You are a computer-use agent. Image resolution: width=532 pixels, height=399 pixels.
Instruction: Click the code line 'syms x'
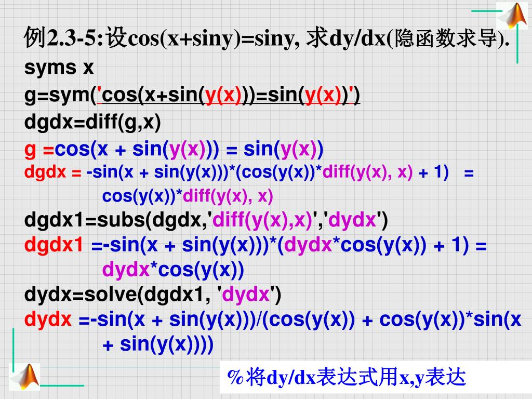coord(59,68)
